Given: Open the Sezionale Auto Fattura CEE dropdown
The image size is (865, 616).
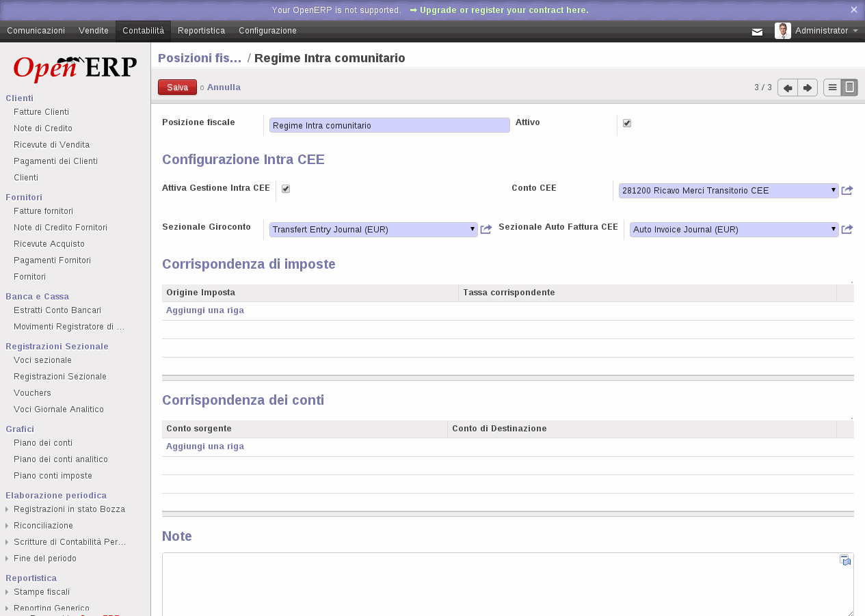Looking at the screenshot, I should point(734,230).
